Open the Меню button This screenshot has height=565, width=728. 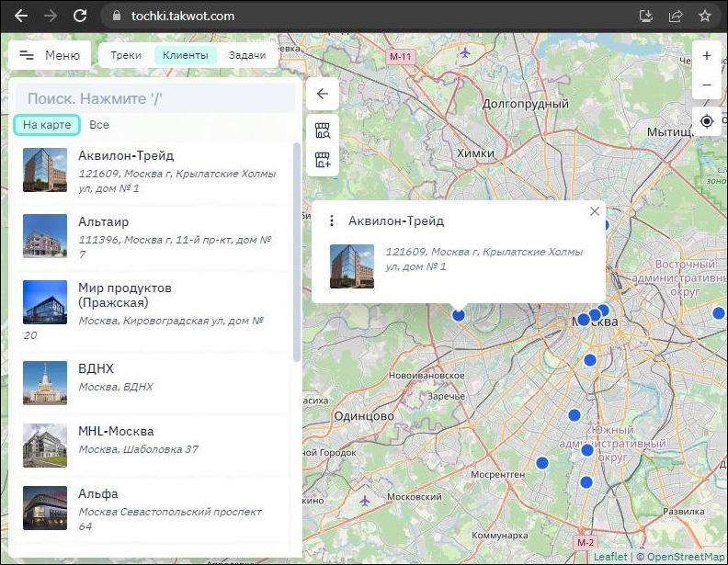pyautogui.click(x=50, y=55)
